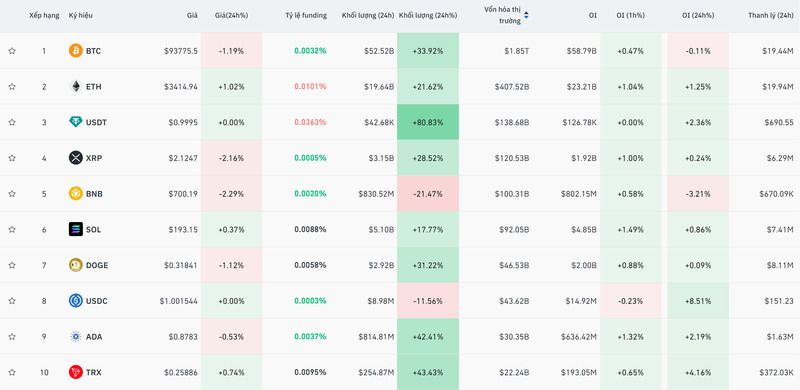Viewport: 800px width, 390px height.
Task: Sort table by Giá(24h%) column header
Action: (232, 15)
